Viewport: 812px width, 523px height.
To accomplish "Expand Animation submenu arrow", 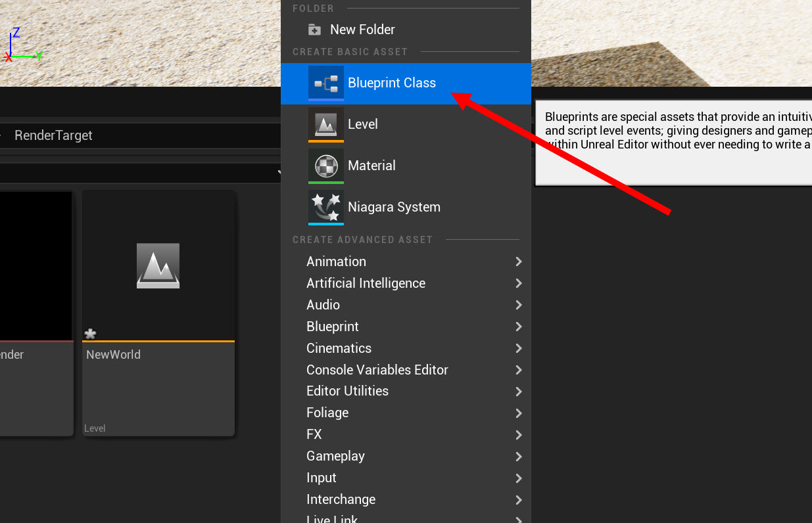I will (x=519, y=261).
